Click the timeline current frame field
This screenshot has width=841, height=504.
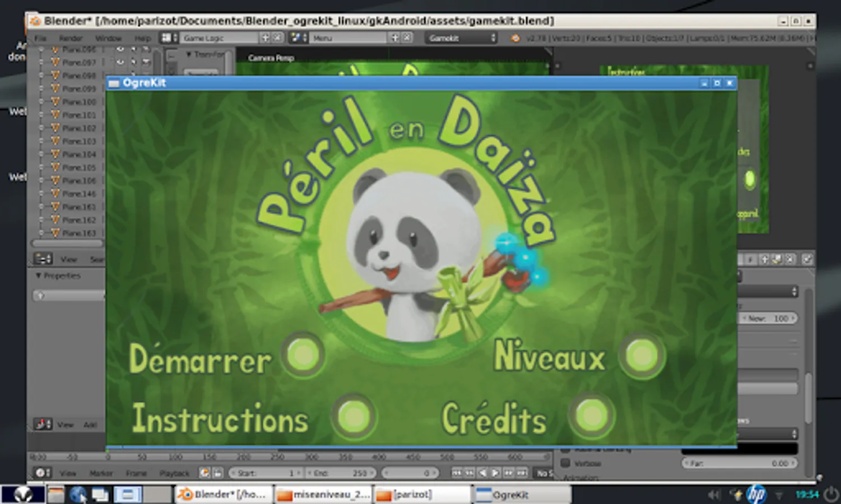(x=410, y=473)
